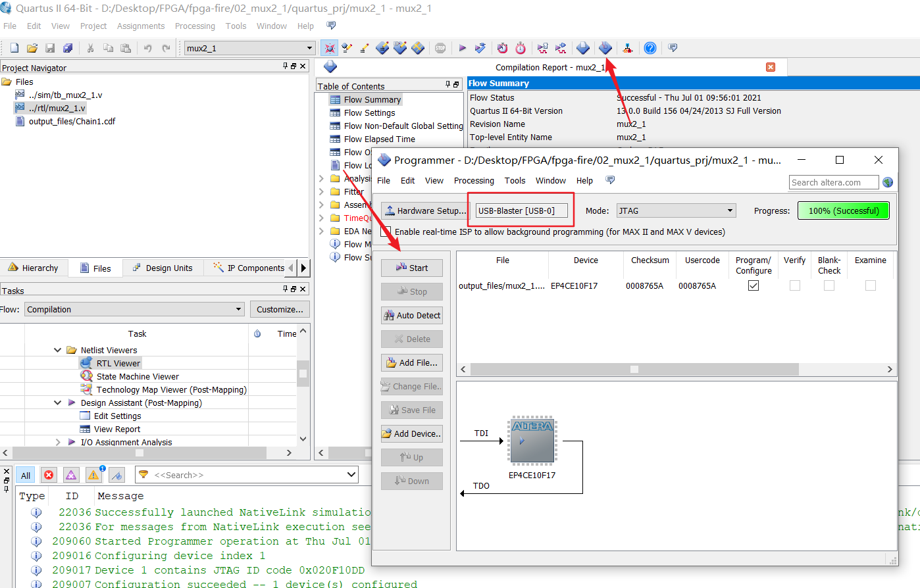This screenshot has width=920, height=588.
Task: Click the messages Search filter field
Action: [x=247, y=474]
